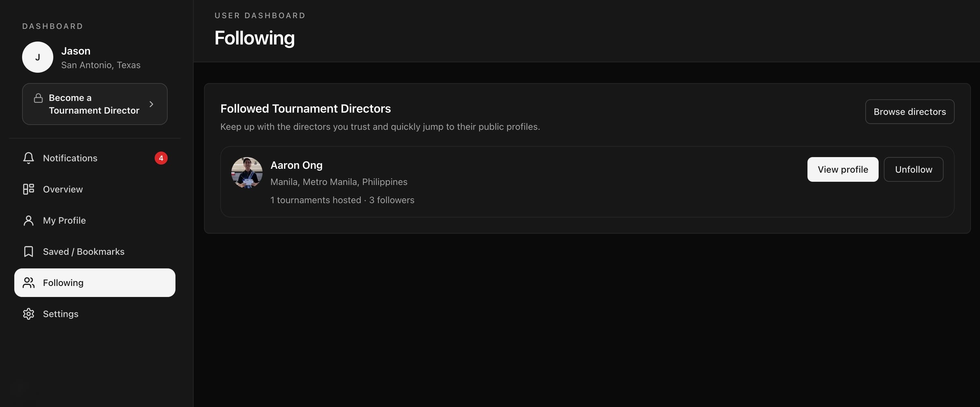
Task: Expand the Become a Tournament Director chevron
Action: [151, 104]
